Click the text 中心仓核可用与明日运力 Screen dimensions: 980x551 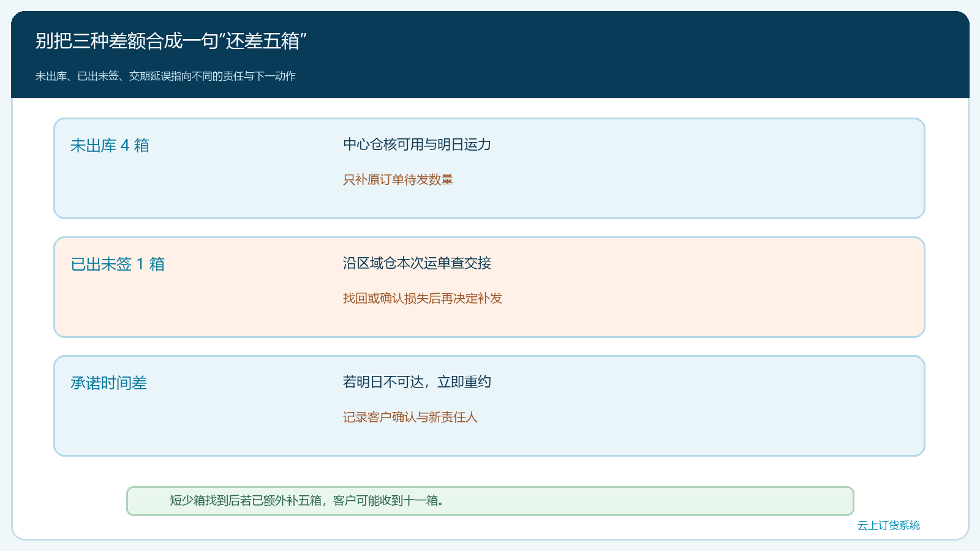click(417, 144)
